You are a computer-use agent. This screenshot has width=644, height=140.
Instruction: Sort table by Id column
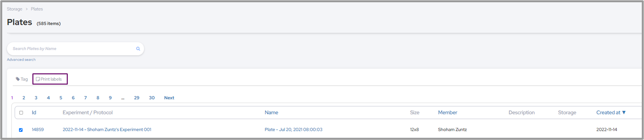(x=34, y=112)
